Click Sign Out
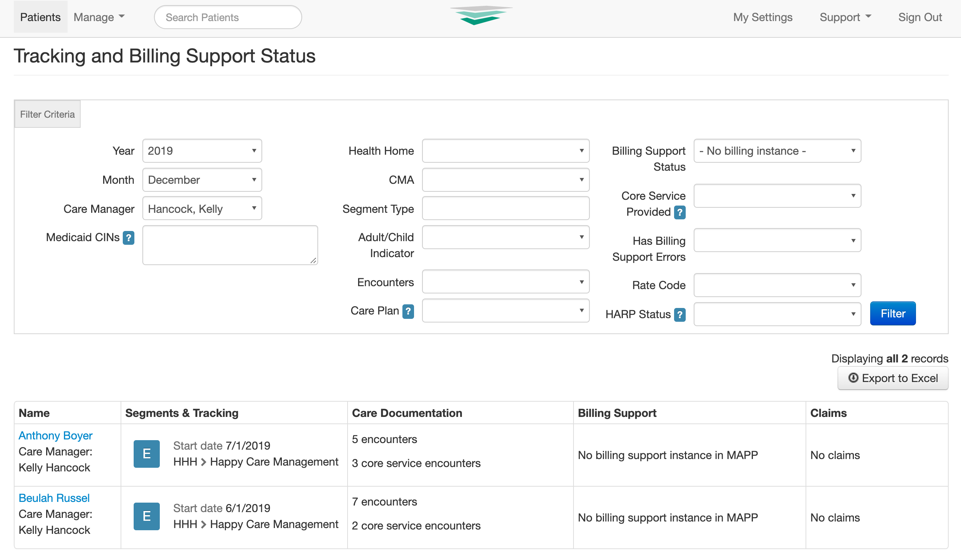Viewport: 961px width, 560px height. click(920, 17)
